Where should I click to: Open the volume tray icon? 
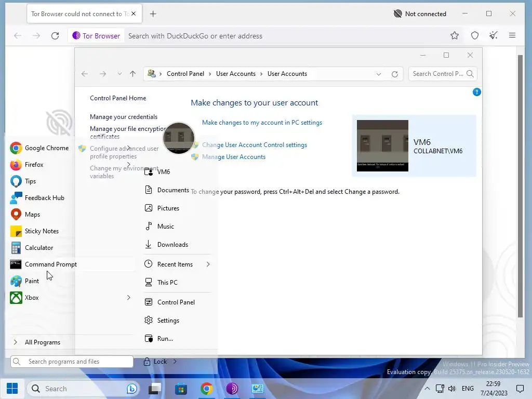(x=452, y=389)
